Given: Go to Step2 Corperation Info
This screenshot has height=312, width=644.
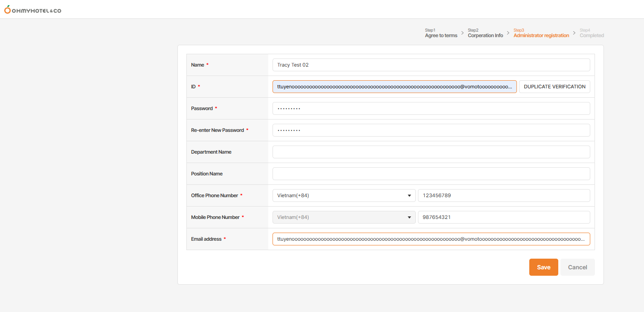Looking at the screenshot, I should click(x=485, y=33).
